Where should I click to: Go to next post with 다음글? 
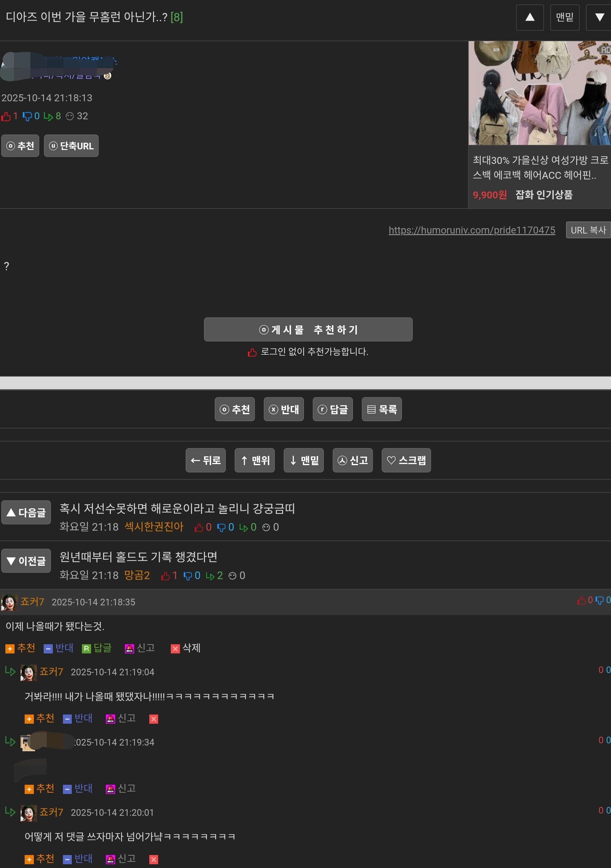26,512
